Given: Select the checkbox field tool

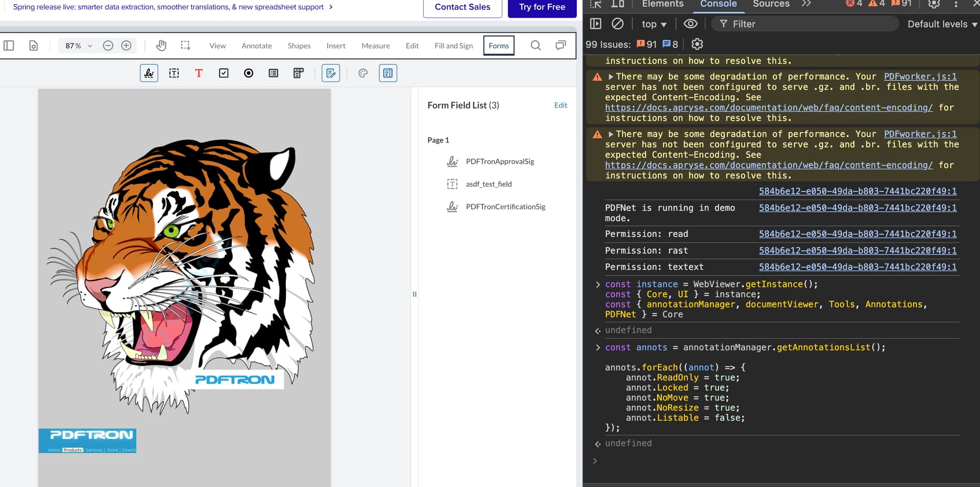Looking at the screenshot, I should 224,73.
